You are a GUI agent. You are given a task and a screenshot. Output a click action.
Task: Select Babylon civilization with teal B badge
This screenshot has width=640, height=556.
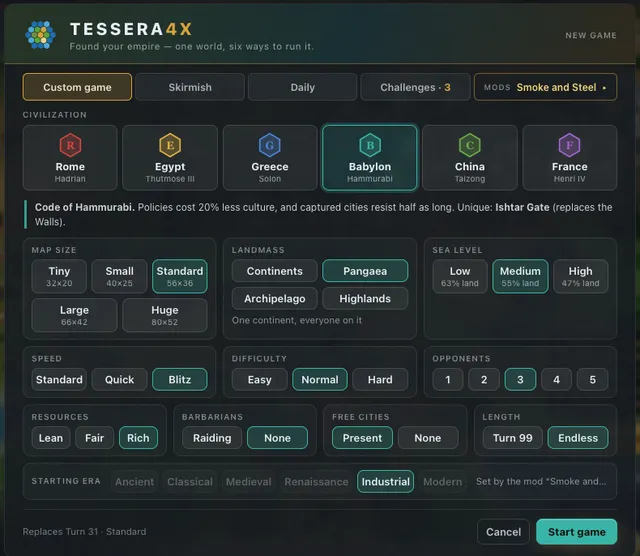pyautogui.click(x=370, y=158)
